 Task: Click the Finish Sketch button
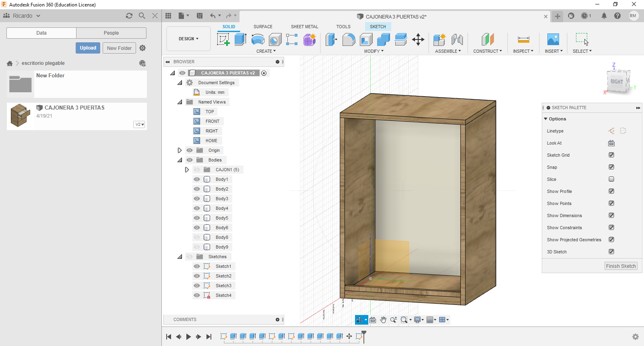(x=621, y=266)
